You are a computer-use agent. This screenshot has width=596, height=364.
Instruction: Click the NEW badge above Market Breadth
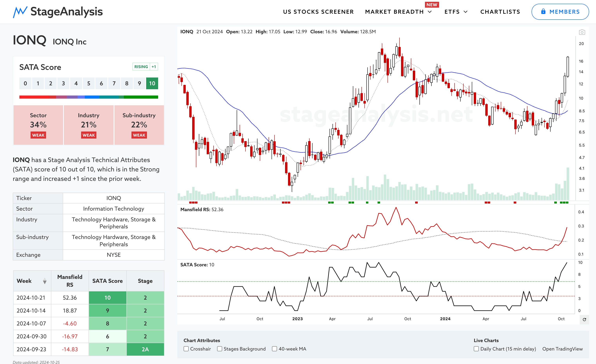pos(432,5)
